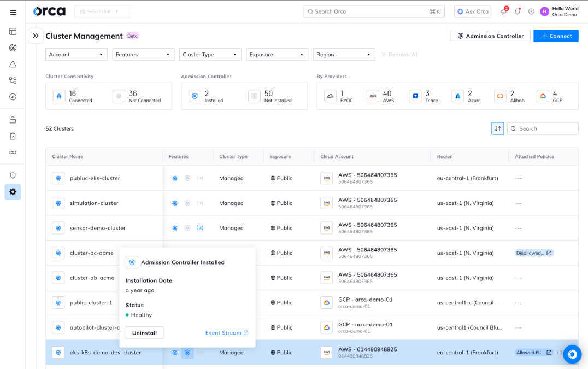Open the Select Unit dropdown
The height and width of the screenshot is (369, 588).
(103, 11)
